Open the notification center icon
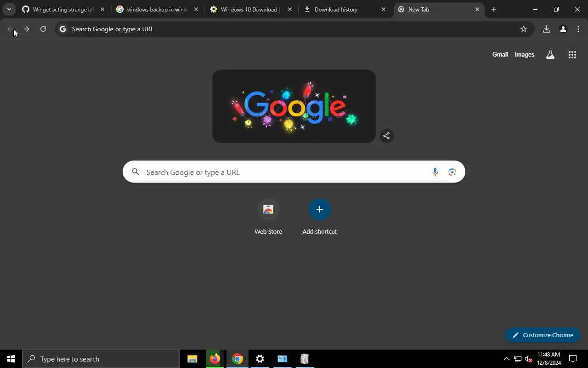588x368 pixels. pos(573,359)
